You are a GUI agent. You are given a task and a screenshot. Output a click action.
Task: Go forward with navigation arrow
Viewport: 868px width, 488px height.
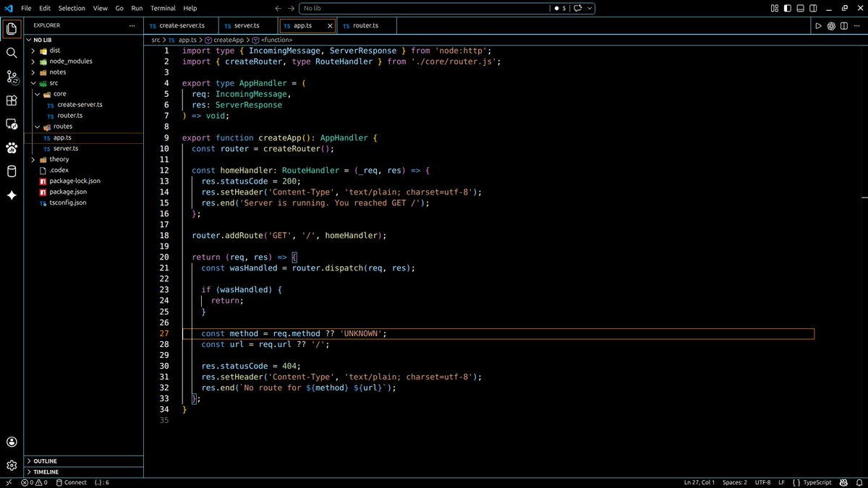tap(291, 8)
